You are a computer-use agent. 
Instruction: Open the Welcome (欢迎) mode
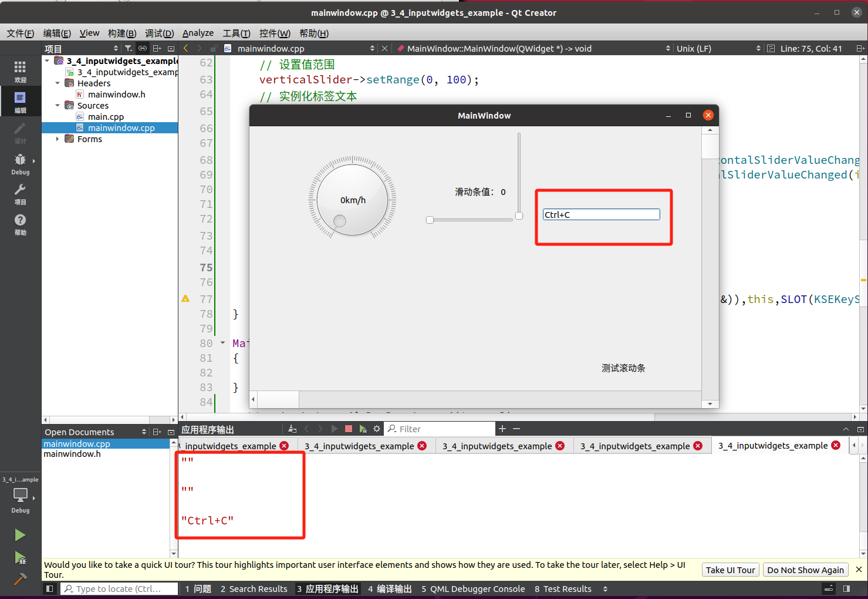coord(20,72)
